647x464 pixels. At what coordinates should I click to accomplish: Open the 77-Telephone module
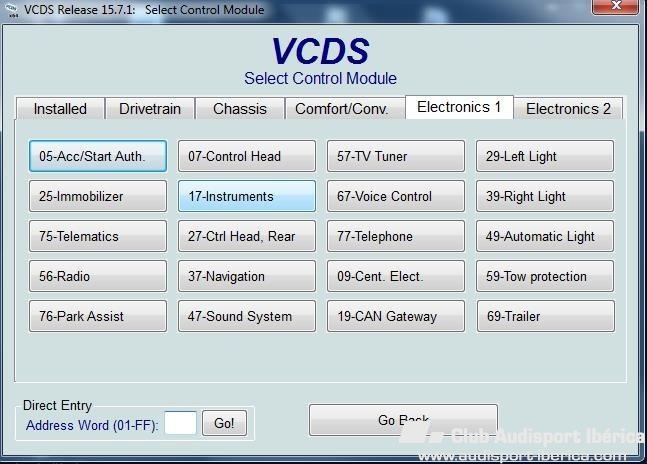[396, 236]
